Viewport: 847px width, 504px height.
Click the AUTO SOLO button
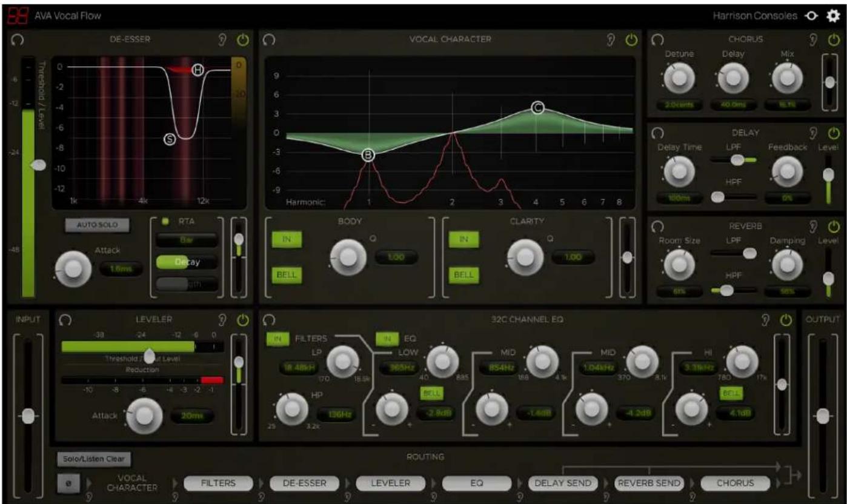pyautogui.click(x=98, y=224)
